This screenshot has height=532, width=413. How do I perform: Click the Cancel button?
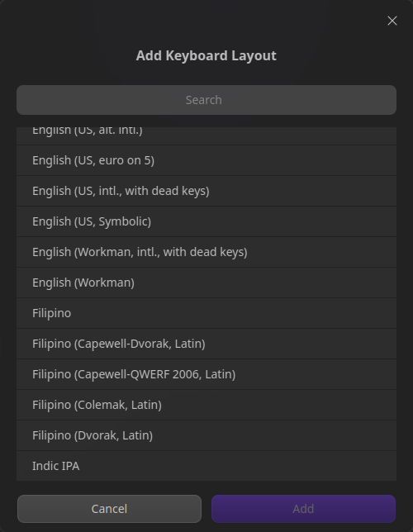tap(109, 509)
